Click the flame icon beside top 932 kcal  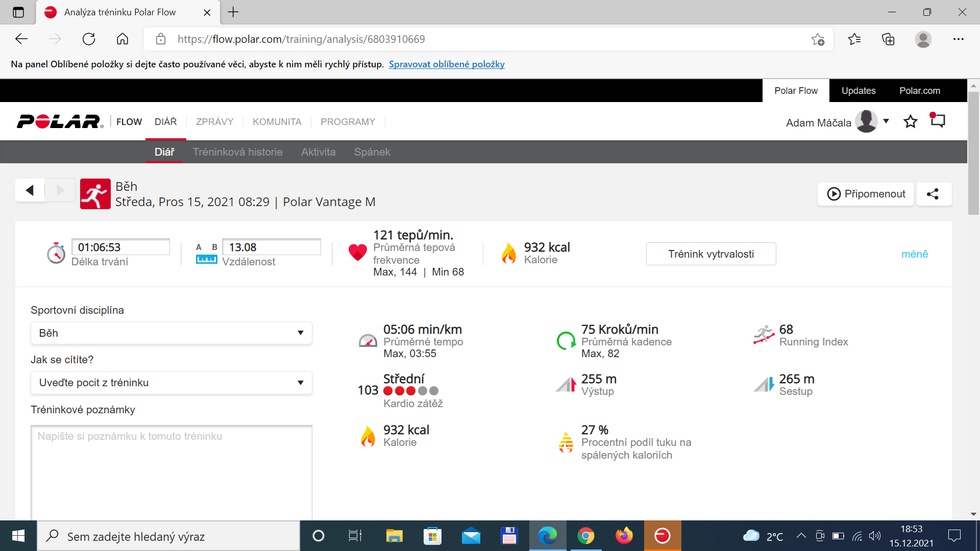click(509, 253)
